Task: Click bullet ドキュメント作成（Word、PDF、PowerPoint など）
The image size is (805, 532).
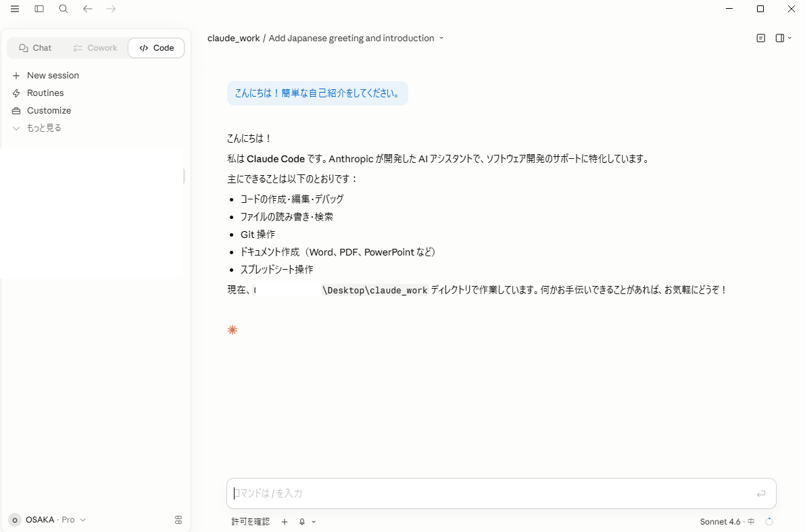Action: 338,252
